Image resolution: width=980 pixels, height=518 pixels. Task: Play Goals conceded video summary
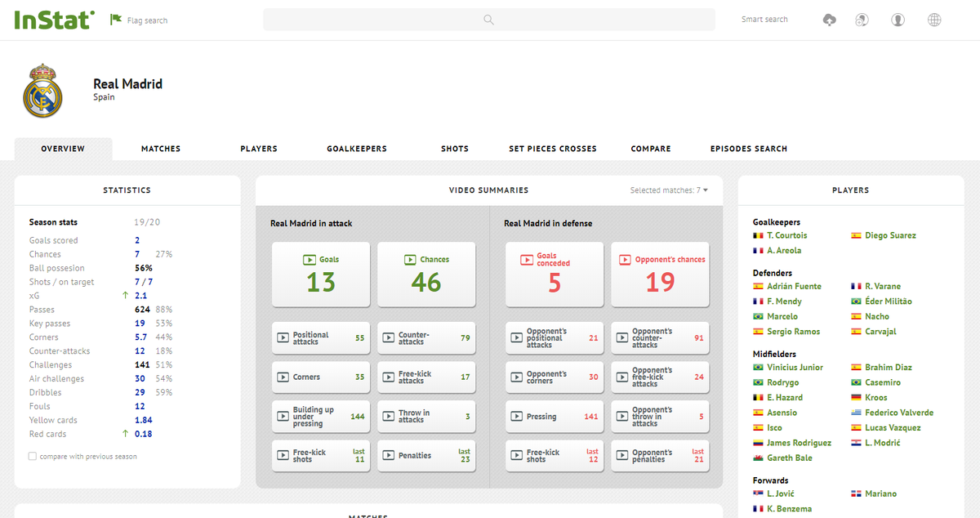click(x=555, y=274)
